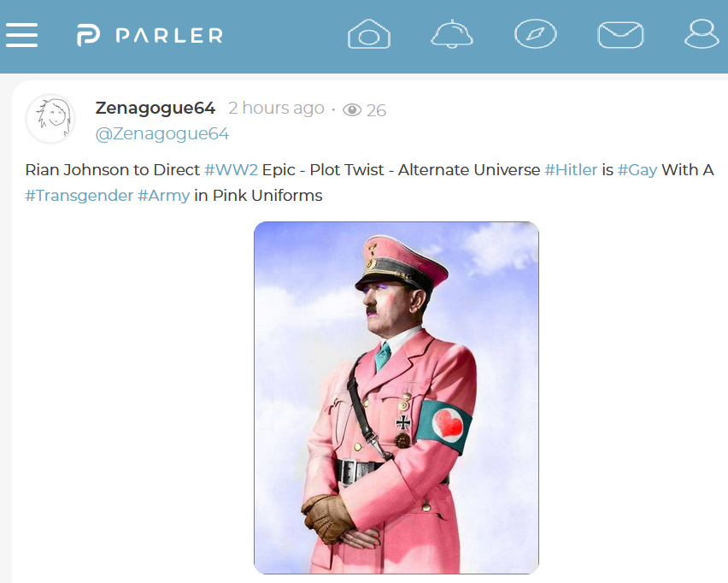Open the hamburger menu

pos(22,35)
